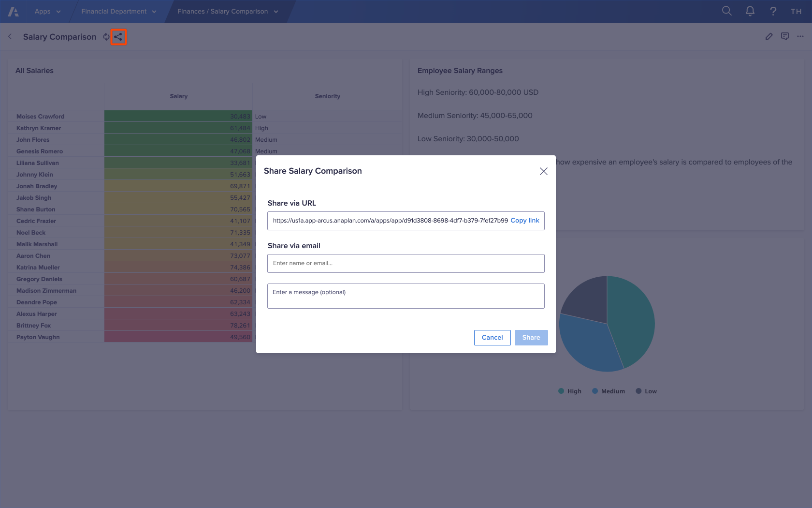Click the pencil edit icon
Screen dimensions: 812x508
tap(769, 37)
